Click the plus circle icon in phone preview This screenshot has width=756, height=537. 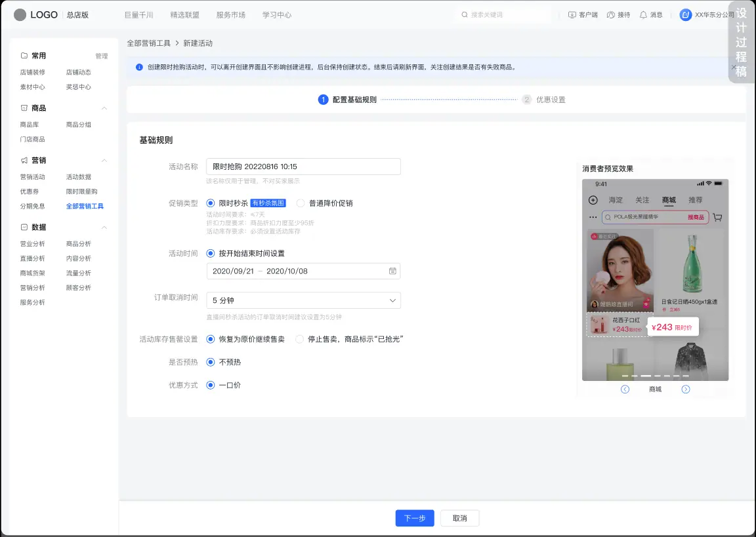[593, 200]
